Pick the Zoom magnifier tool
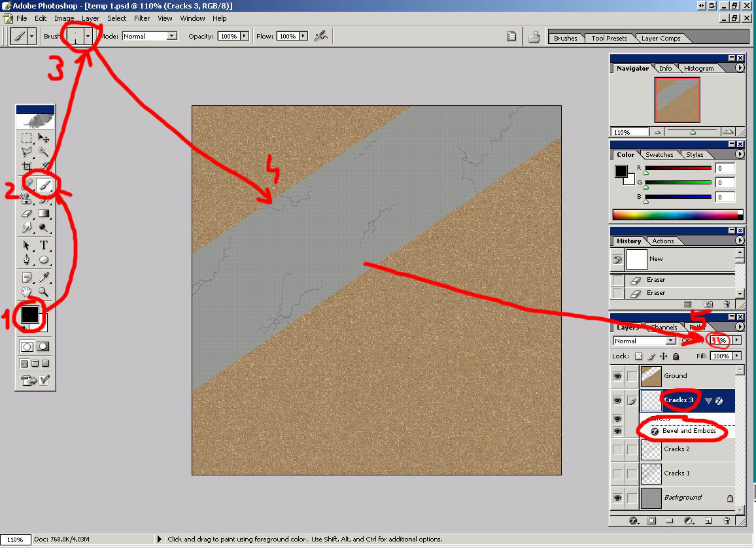 [x=44, y=292]
